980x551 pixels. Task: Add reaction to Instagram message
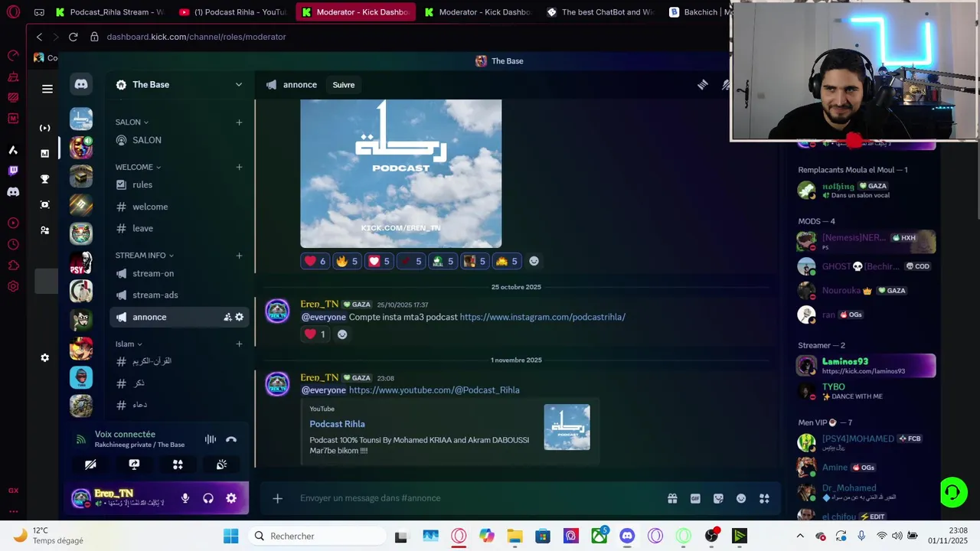(342, 334)
